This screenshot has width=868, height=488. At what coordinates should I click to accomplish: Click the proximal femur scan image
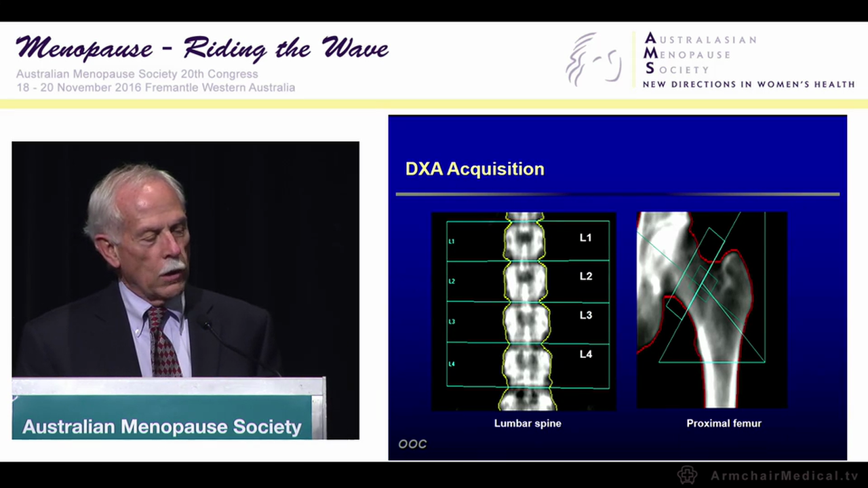coord(711,308)
